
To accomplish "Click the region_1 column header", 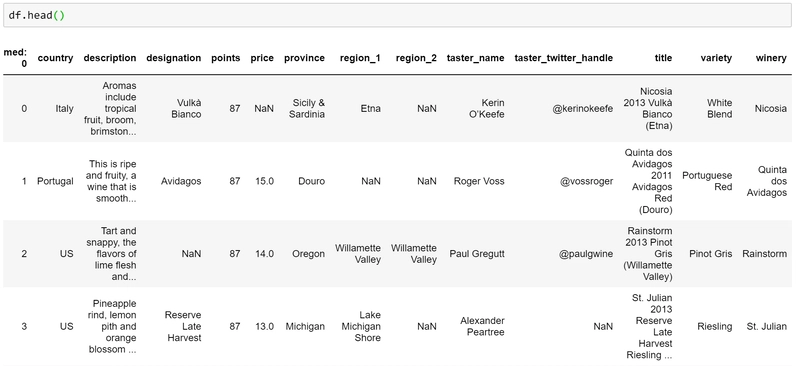I will click(x=360, y=58).
